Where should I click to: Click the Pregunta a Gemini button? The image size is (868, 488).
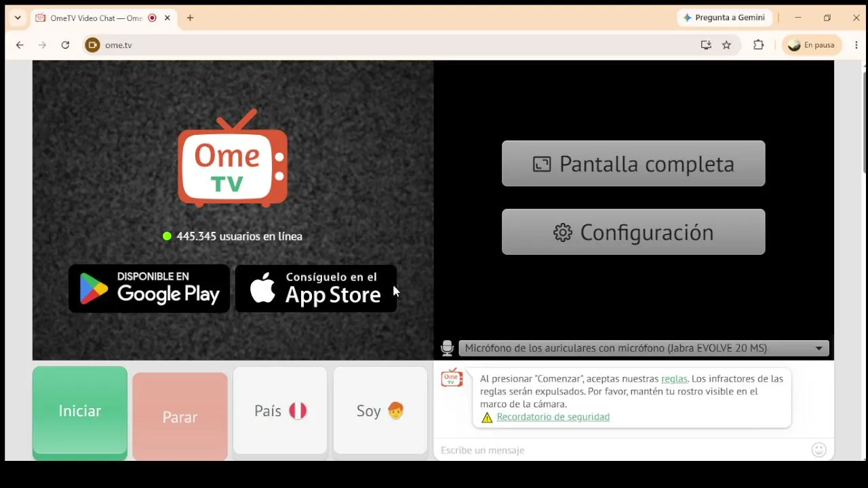tap(724, 18)
